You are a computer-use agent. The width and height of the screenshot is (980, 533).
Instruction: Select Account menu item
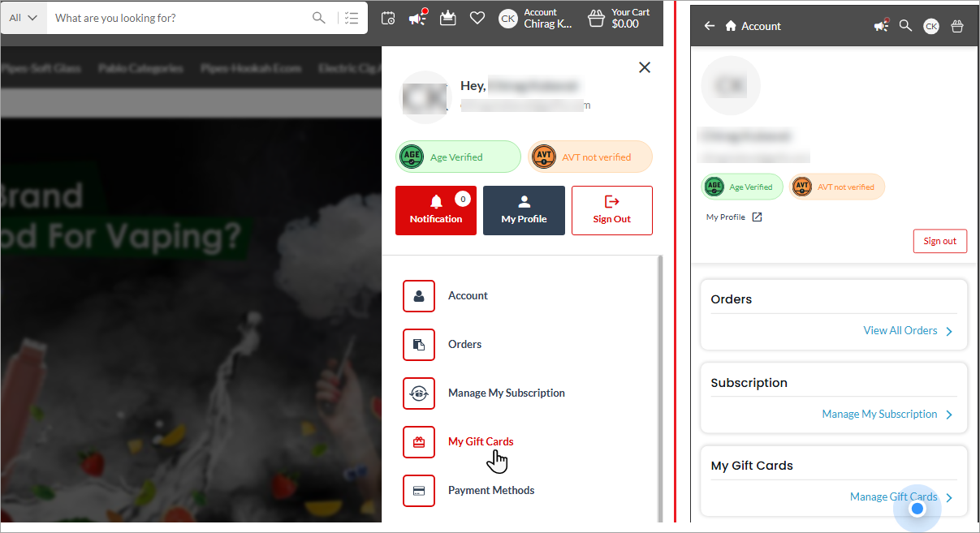point(468,295)
